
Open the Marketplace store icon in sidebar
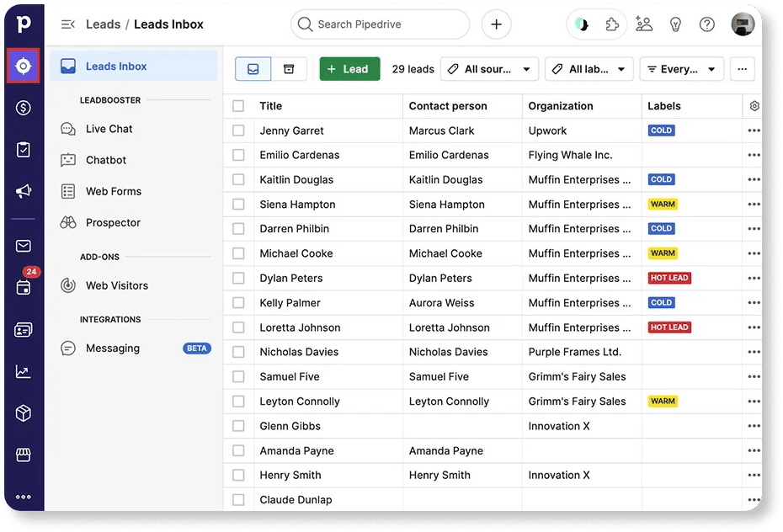tap(23, 455)
